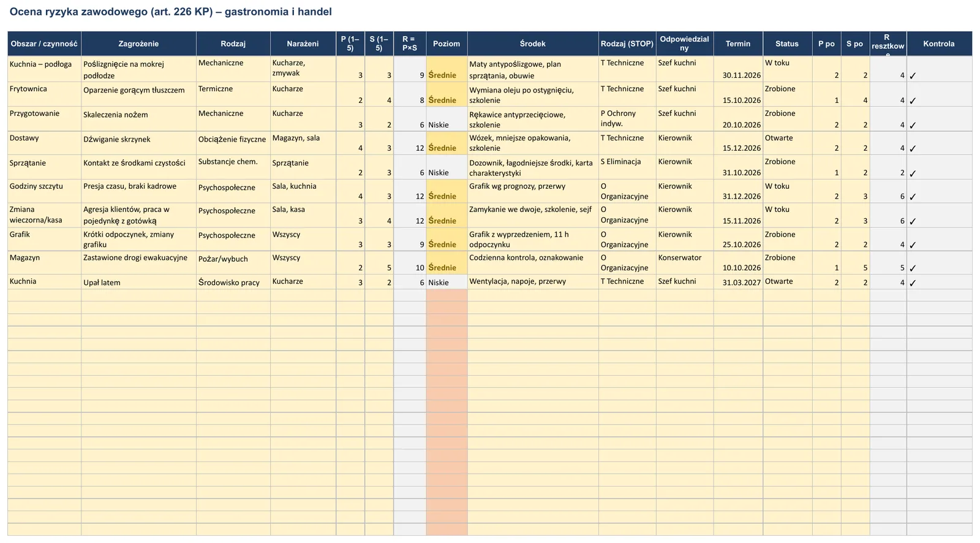Click the 'Zamykanie we dwoje, szkolenie, sejf' cell
The height and width of the screenshot is (543, 980).
tap(533, 215)
